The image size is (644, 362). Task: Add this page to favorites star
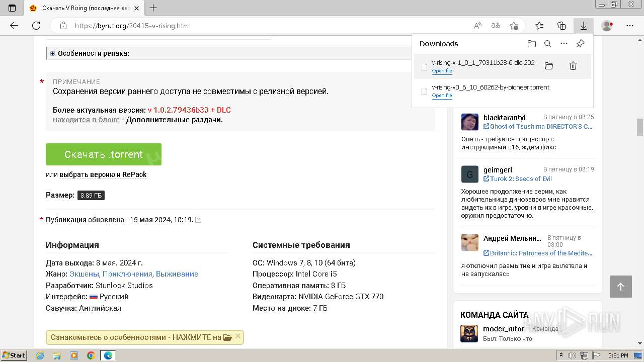tap(514, 26)
